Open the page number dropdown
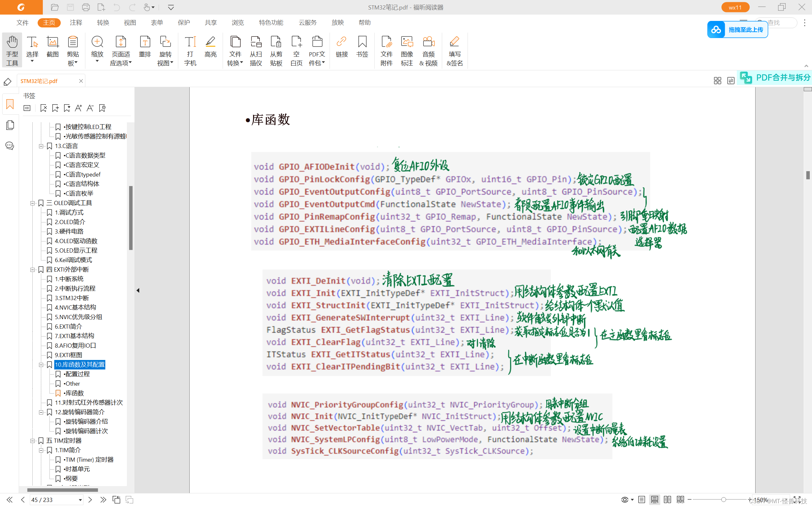This screenshot has height=507, width=812. 80,500
